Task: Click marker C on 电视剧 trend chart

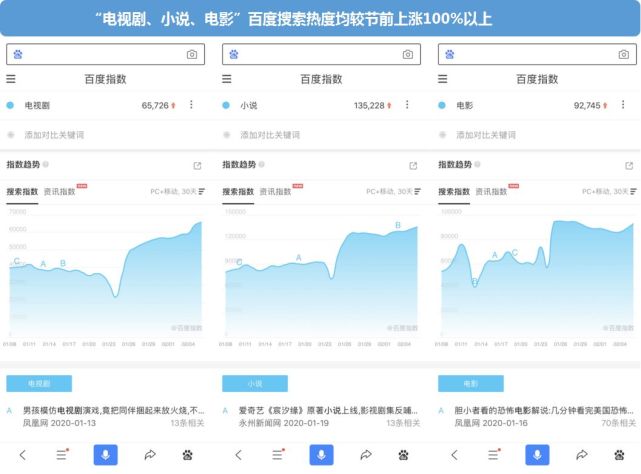Action: click(16, 261)
